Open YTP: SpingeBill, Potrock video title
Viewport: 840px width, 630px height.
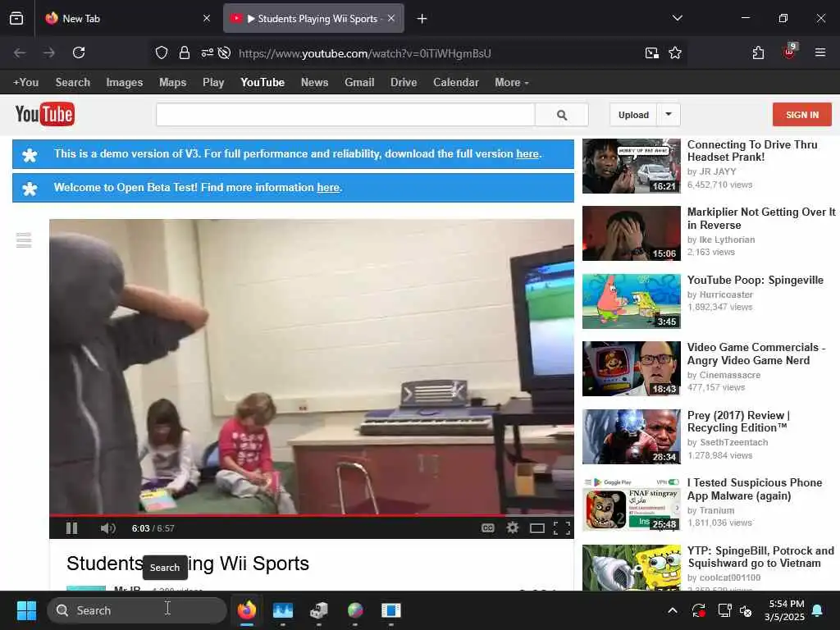pyautogui.click(x=760, y=557)
